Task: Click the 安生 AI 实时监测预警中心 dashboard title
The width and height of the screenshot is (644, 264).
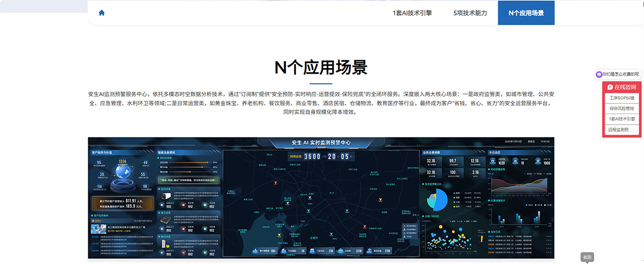Action: [321, 142]
